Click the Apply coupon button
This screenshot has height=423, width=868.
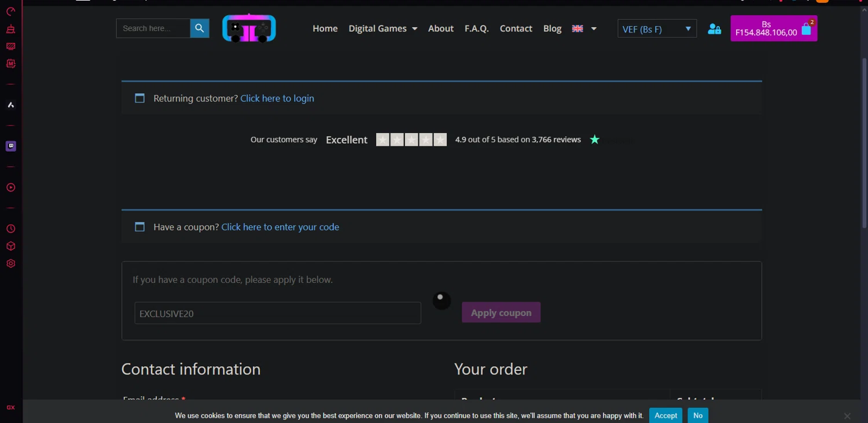501,312
